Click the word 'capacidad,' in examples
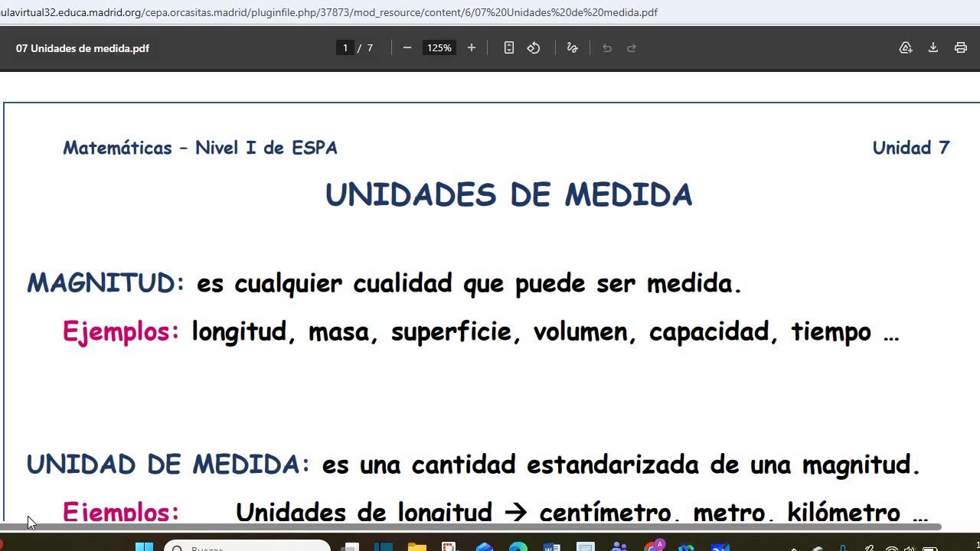The height and width of the screenshot is (551, 980). [x=714, y=332]
